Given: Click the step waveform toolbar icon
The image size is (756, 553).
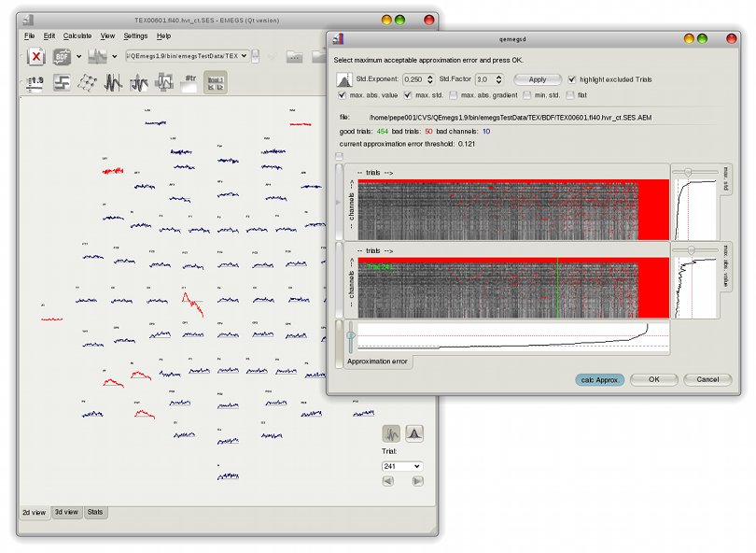Looking at the screenshot, I should pyautogui.click(x=62, y=83).
